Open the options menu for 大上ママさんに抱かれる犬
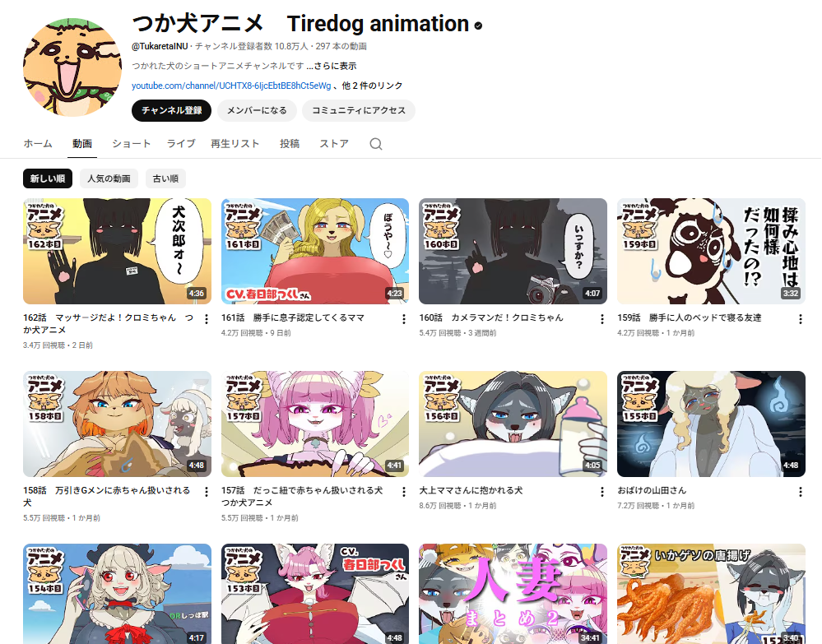822x644 pixels. click(601, 492)
